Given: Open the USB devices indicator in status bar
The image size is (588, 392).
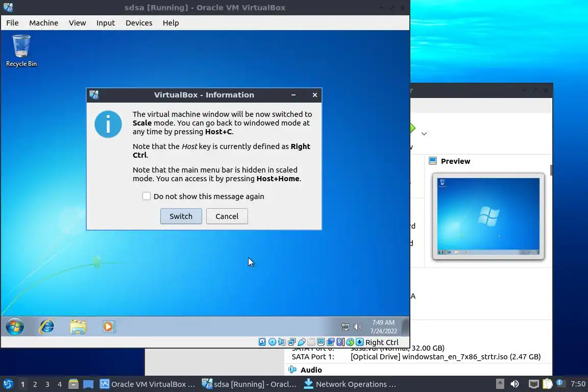Looking at the screenshot, I should coord(302,342).
